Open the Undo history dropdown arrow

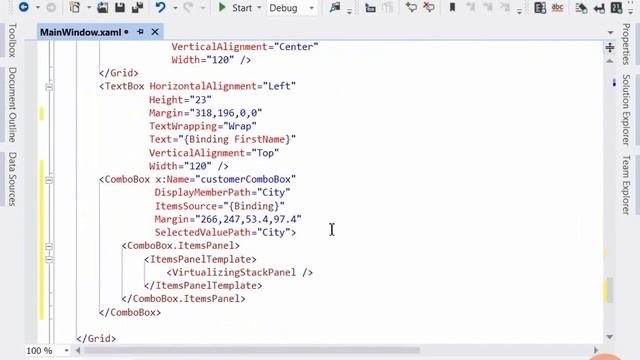[175, 7]
